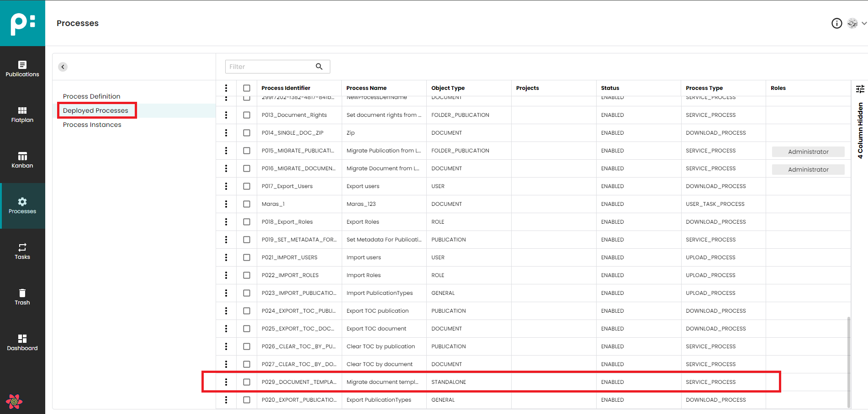This screenshot has height=414, width=868.
Task: Open the Tasks section
Action: tap(22, 251)
